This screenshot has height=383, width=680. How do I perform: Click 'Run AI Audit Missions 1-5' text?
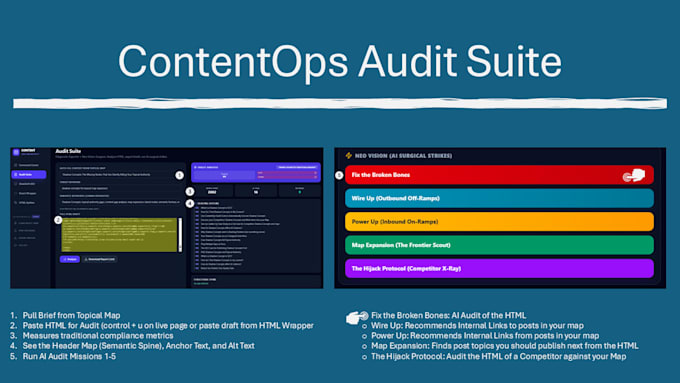(x=69, y=356)
